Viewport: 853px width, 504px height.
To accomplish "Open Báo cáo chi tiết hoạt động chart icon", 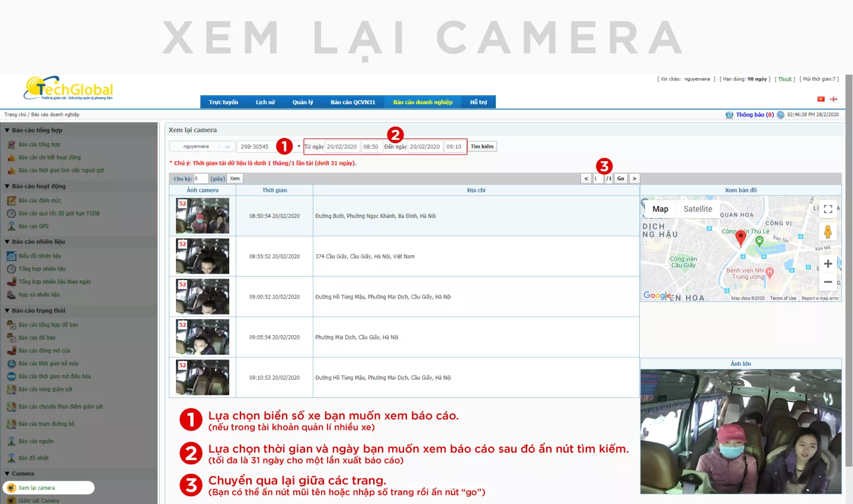I will 11,158.
